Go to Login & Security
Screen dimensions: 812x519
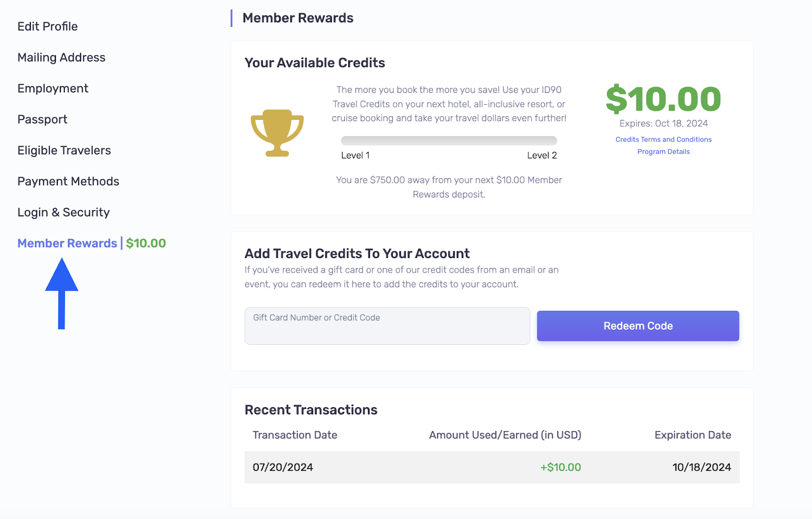point(63,212)
